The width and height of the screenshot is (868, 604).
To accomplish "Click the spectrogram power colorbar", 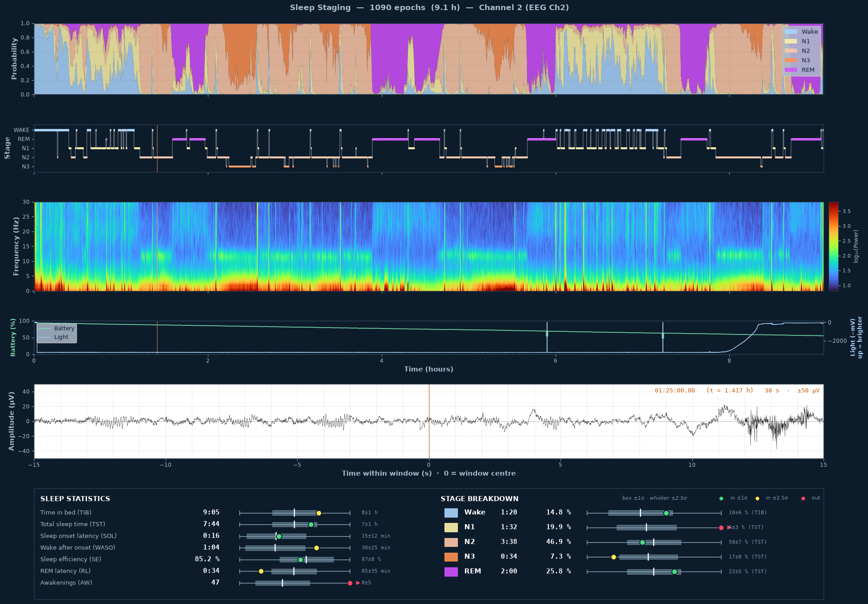I will pyautogui.click(x=833, y=246).
